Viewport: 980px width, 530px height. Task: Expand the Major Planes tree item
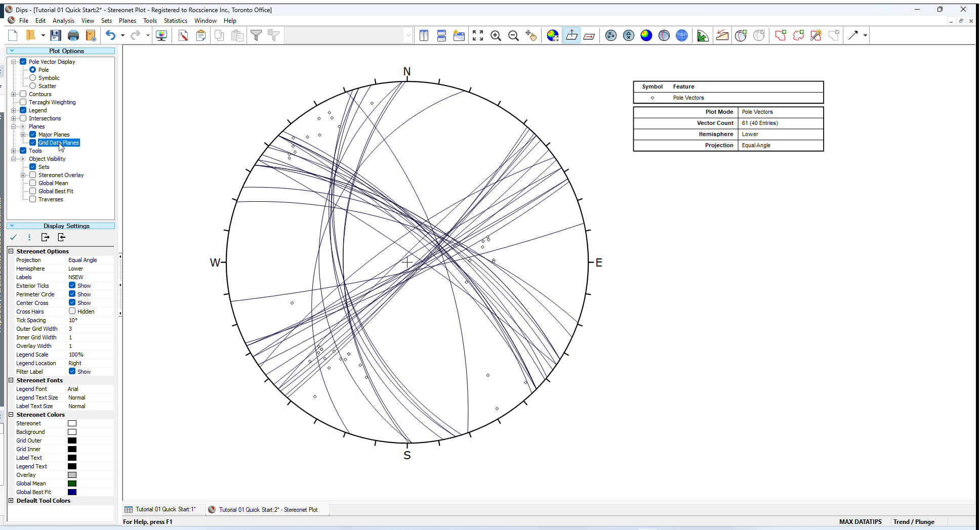(x=23, y=135)
